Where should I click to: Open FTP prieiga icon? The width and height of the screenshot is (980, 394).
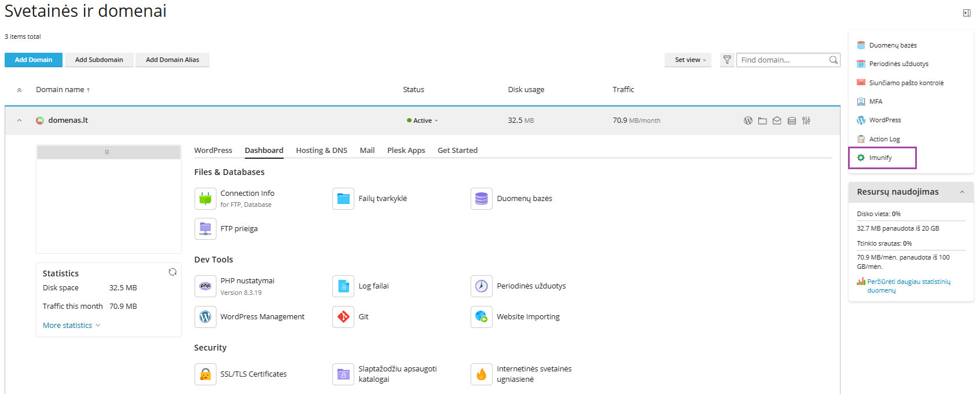pos(205,229)
